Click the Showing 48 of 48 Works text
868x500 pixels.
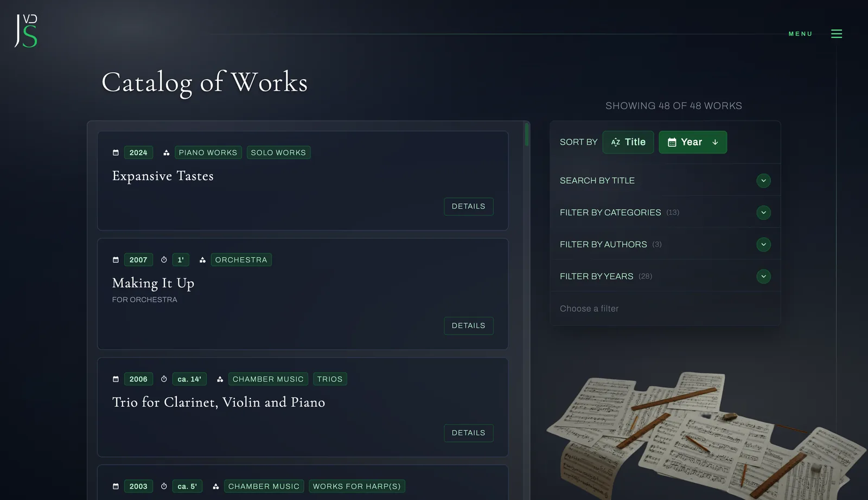point(674,106)
